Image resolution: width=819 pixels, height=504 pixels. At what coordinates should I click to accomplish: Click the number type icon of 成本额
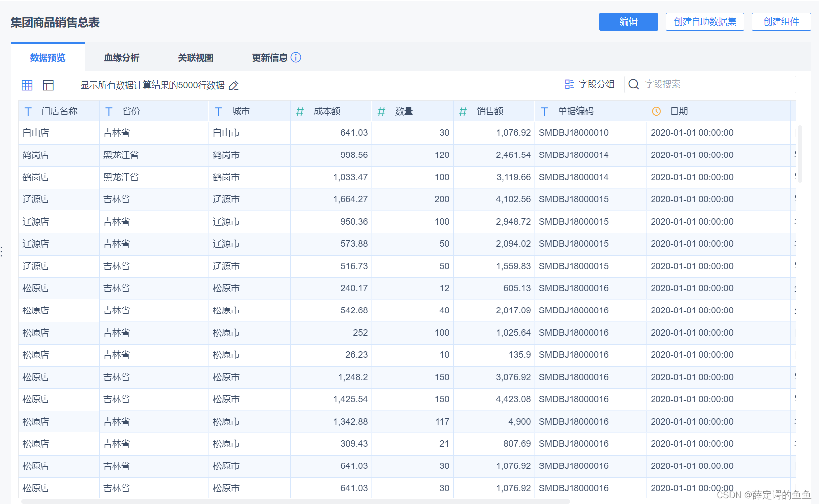coord(300,112)
